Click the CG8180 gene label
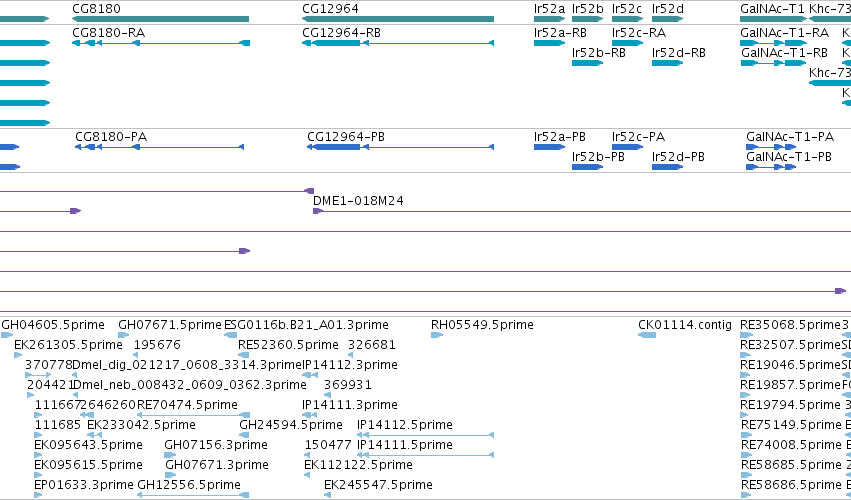This screenshot has width=851, height=500. [x=96, y=9]
